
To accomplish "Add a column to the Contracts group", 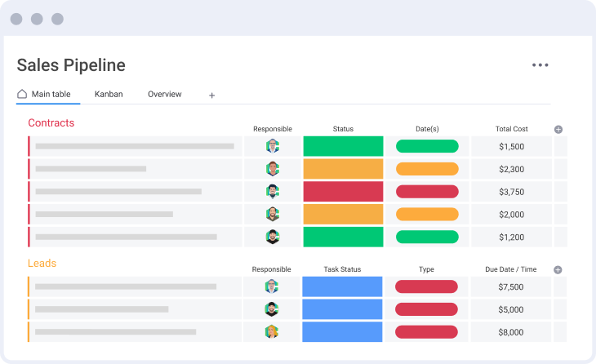I will tap(558, 129).
